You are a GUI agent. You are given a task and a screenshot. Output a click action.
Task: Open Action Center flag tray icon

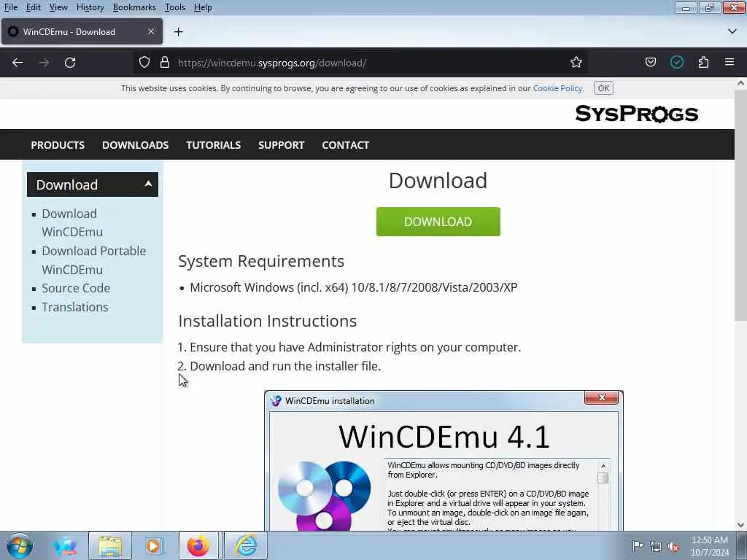tap(637, 545)
